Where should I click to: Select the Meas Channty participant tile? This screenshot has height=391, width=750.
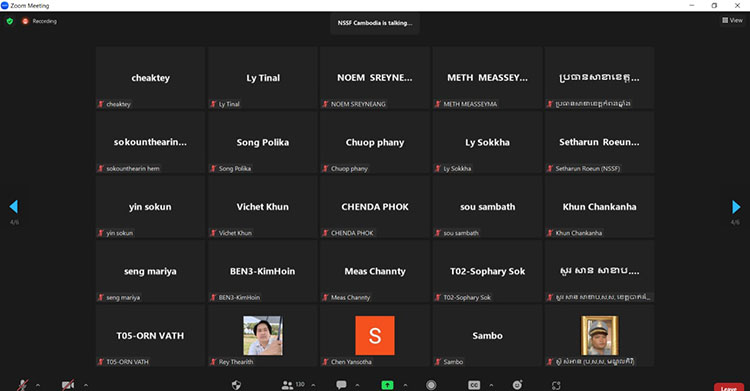click(x=375, y=271)
